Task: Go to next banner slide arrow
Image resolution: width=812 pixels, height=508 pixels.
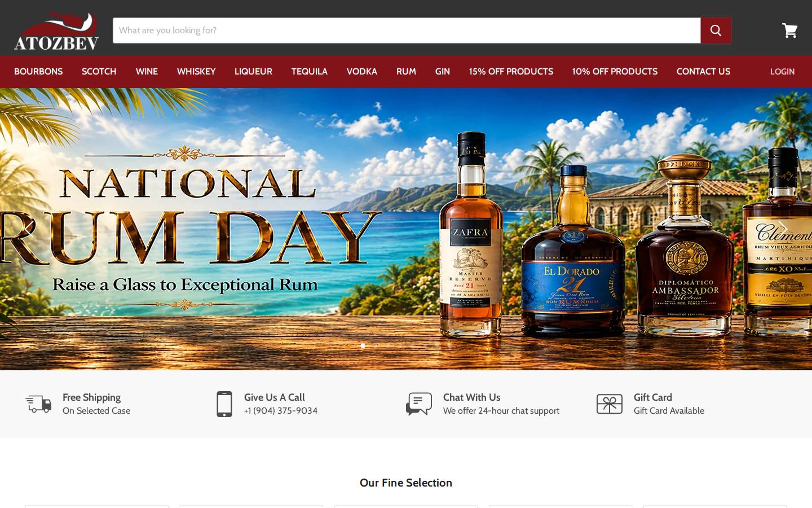Action: [x=783, y=229]
